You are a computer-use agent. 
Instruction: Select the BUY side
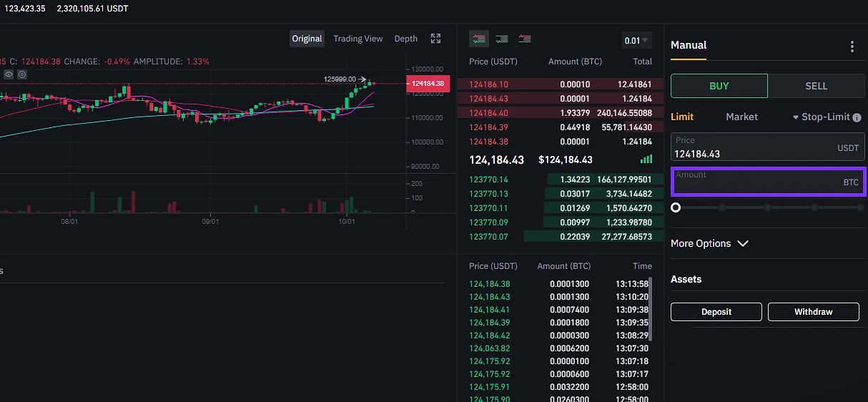719,86
